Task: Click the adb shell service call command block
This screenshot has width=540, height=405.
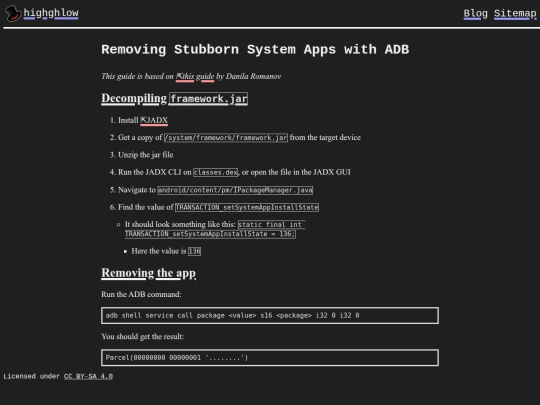Action: click(270, 315)
